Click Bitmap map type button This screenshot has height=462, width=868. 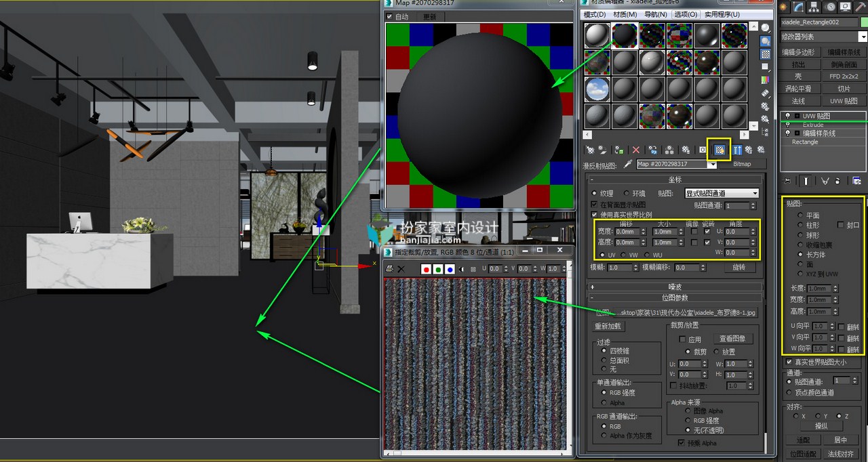(x=743, y=164)
